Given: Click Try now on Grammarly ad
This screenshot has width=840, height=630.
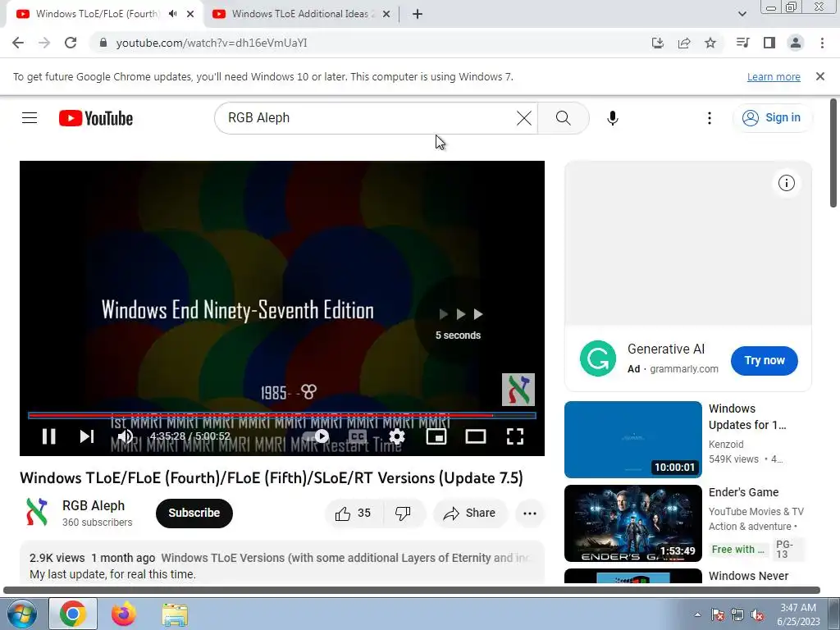Looking at the screenshot, I should (764, 361).
